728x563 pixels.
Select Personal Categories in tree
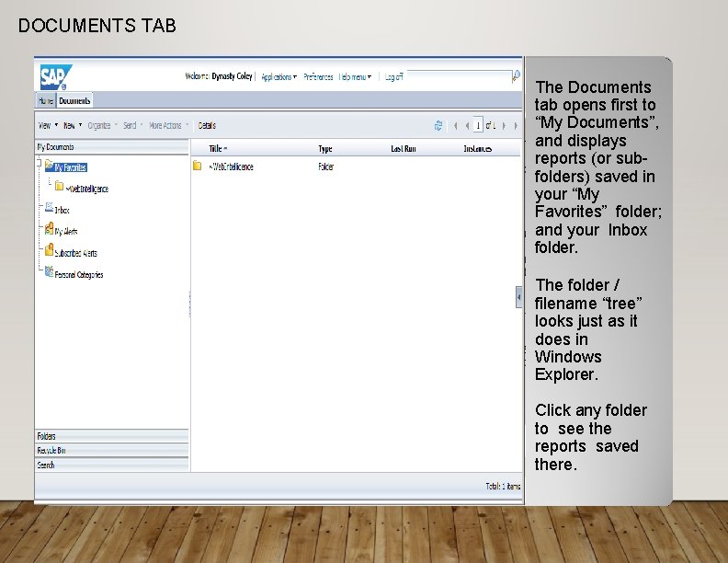click(x=79, y=274)
